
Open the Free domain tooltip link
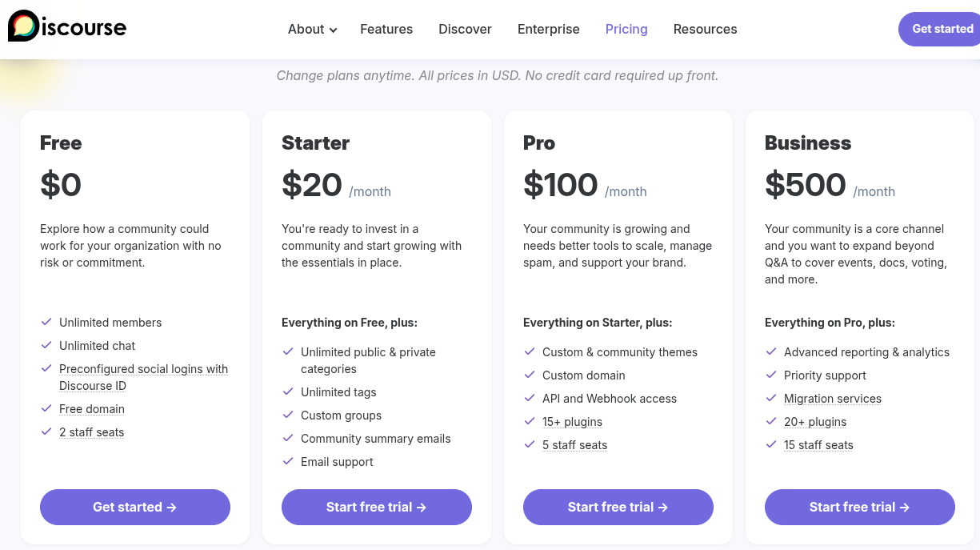click(92, 409)
